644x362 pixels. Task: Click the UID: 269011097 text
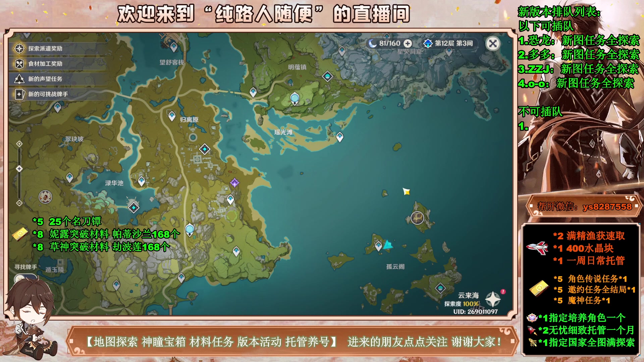click(475, 312)
